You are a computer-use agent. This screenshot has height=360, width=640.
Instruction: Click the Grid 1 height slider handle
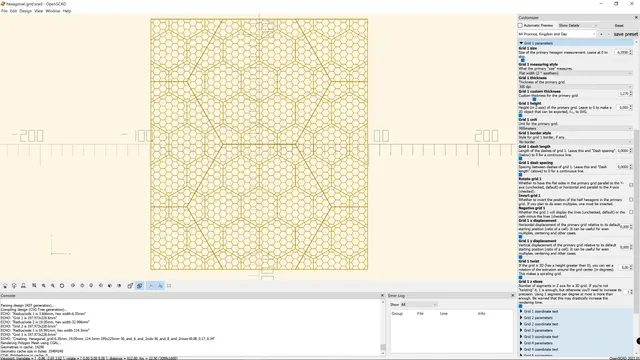coord(520,116)
